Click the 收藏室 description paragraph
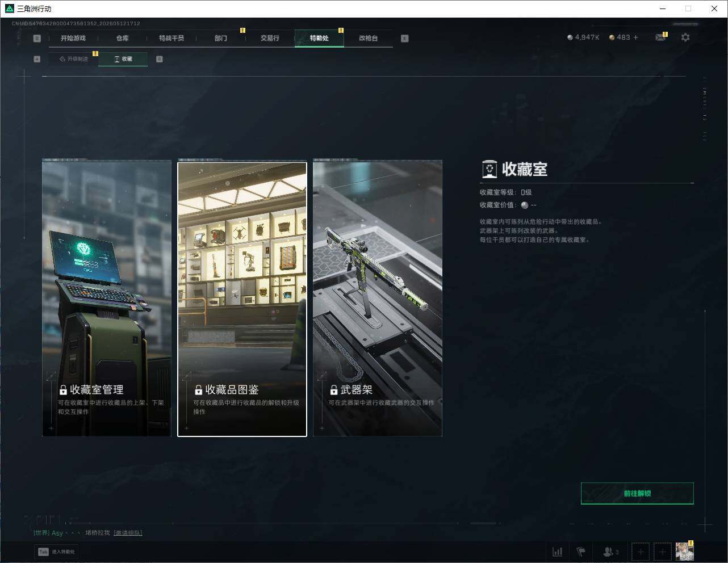 (x=540, y=231)
